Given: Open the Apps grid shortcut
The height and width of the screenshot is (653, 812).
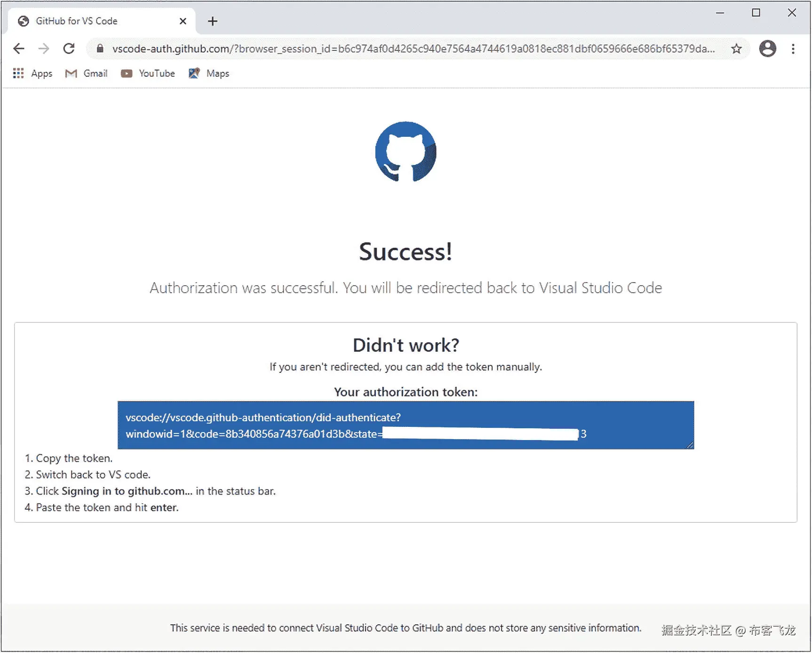Looking at the screenshot, I should click(32, 73).
